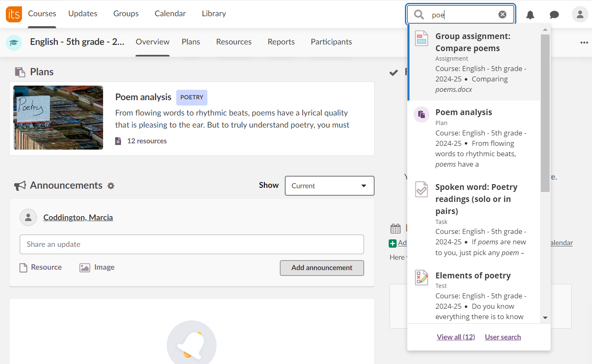Open the notifications bell
Viewport: 592px width, 364px height.
click(x=530, y=15)
